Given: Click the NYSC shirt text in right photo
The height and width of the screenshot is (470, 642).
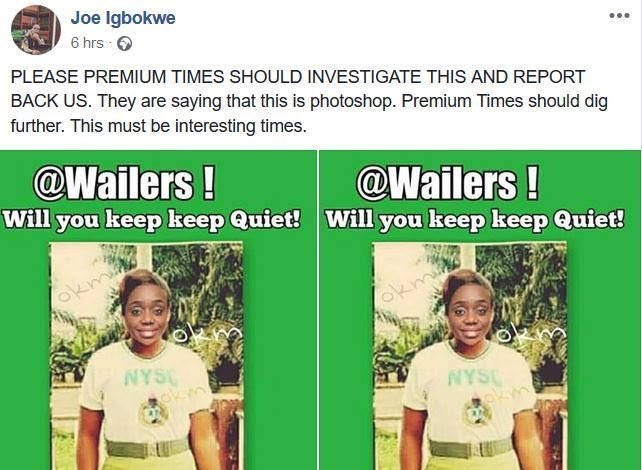Looking at the screenshot, I should [x=474, y=377].
